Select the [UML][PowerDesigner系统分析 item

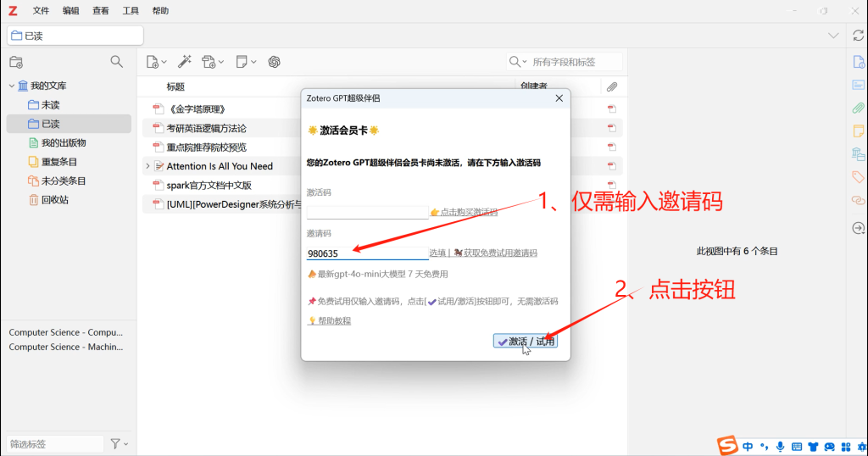click(x=234, y=204)
